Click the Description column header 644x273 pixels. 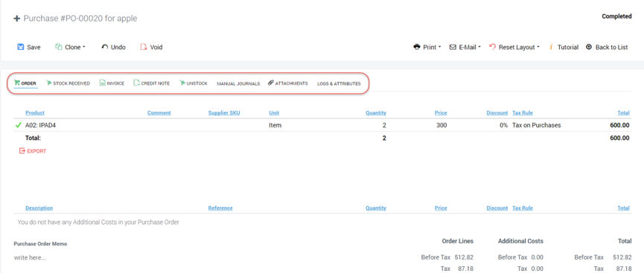(39, 208)
